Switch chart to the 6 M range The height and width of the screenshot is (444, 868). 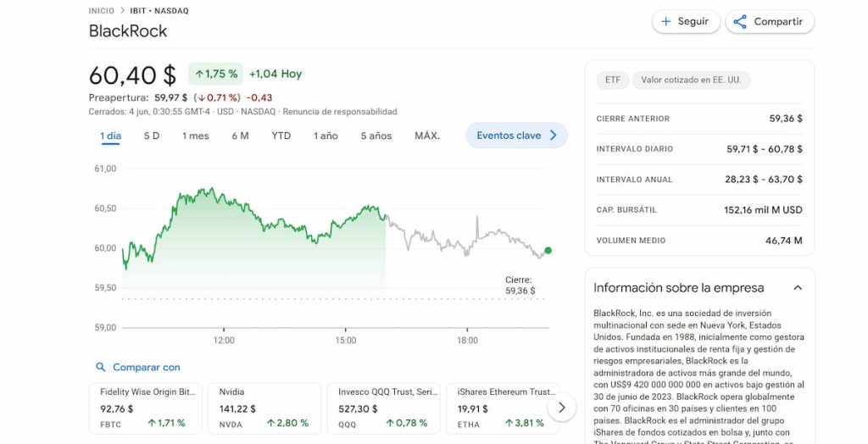point(240,136)
